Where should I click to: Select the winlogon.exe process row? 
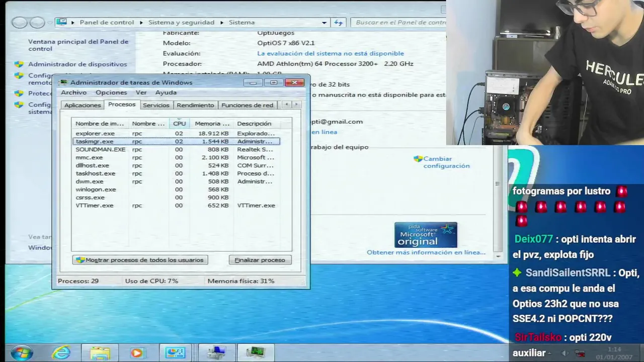point(176,190)
